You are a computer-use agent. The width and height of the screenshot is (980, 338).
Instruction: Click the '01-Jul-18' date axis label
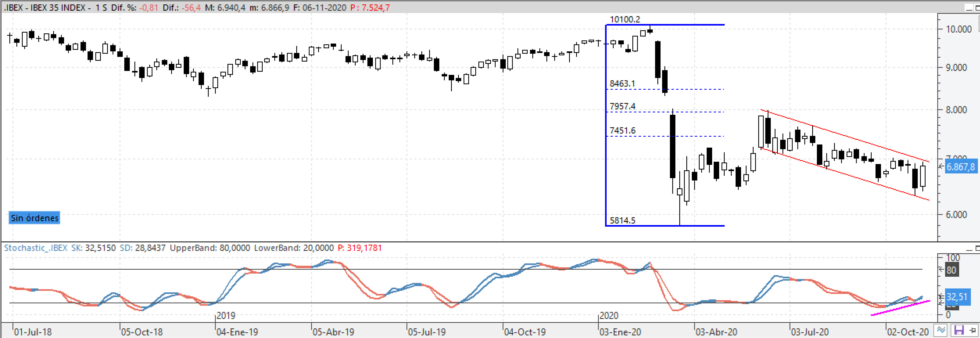tap(33, 332)
